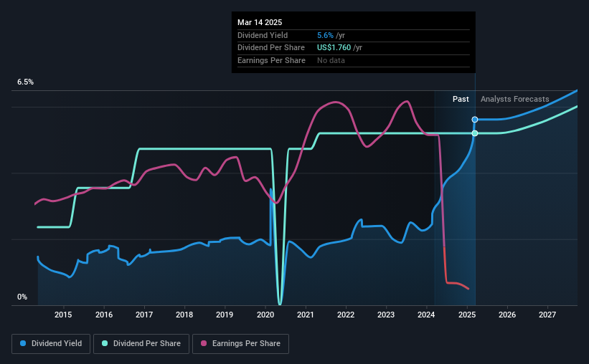The width and height of the screenshot is (589, 364).
Task: Click the US$1.760 dividend per share value
Action: coord(334,48)
